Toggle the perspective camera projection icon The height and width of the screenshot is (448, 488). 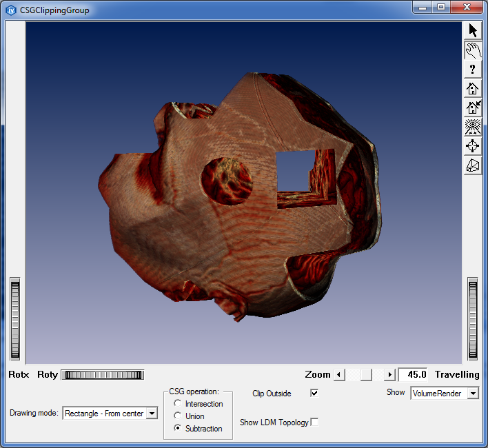tap(472, 165)
